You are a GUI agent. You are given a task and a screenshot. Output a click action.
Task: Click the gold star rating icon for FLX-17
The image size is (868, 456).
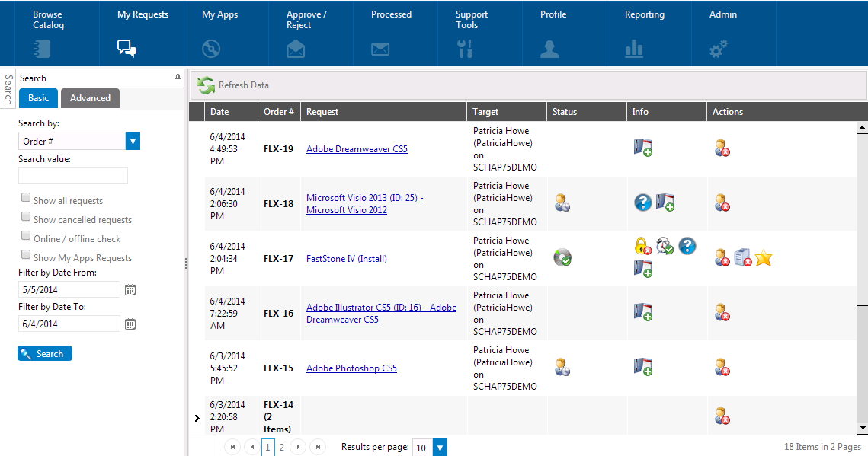(763, 257)
